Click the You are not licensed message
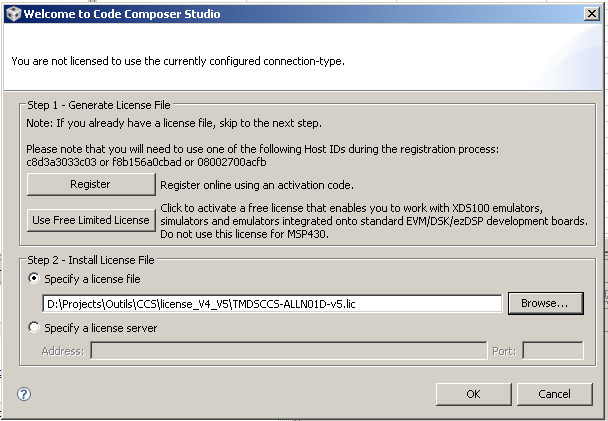The width and height of the screenshot is (608, 421). 178,61
